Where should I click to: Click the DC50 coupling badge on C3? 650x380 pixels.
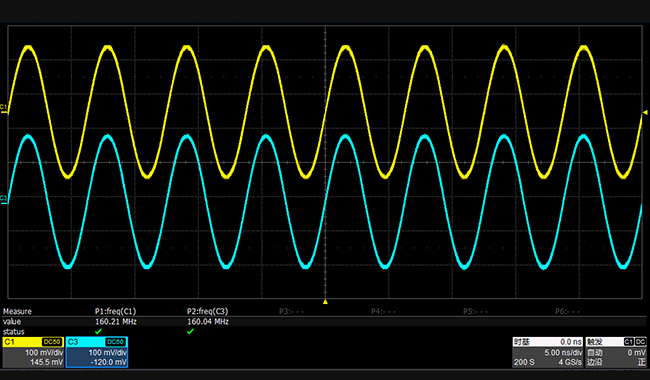(x=115, y=342)
